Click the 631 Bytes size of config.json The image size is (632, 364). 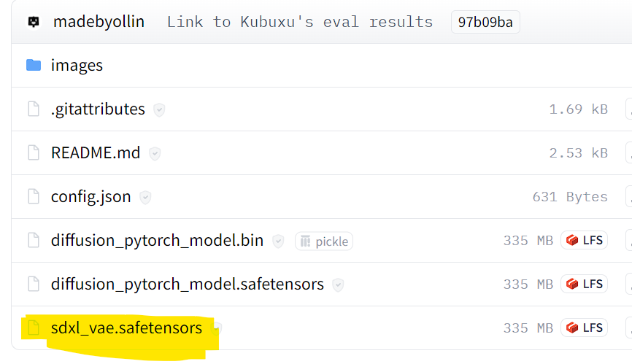[x=569, y=197]
